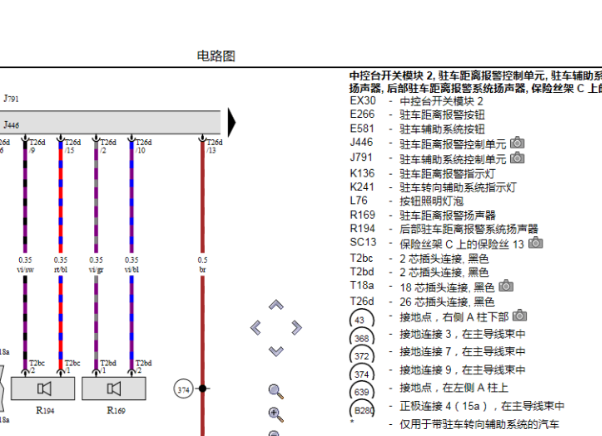Click legend entry E266

pyautogui.click(x=417, y=114)
